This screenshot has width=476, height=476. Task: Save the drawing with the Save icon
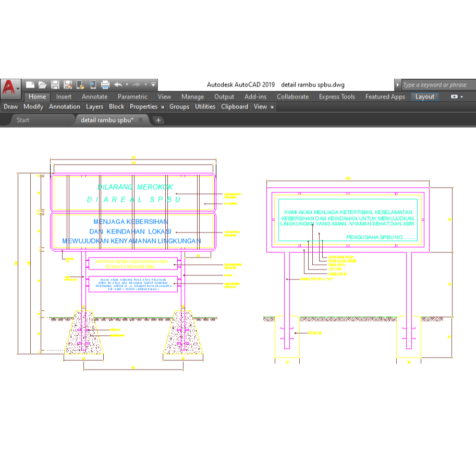(x=55, y=84)
